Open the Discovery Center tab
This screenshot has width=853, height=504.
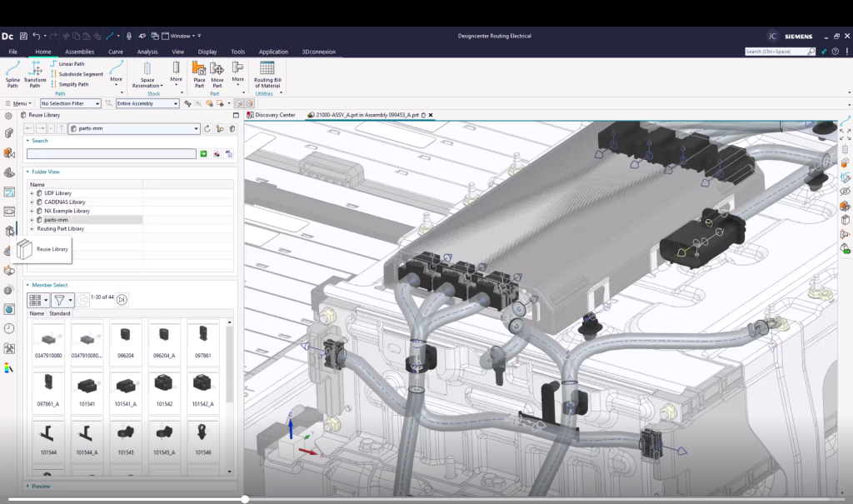(271, 115)
